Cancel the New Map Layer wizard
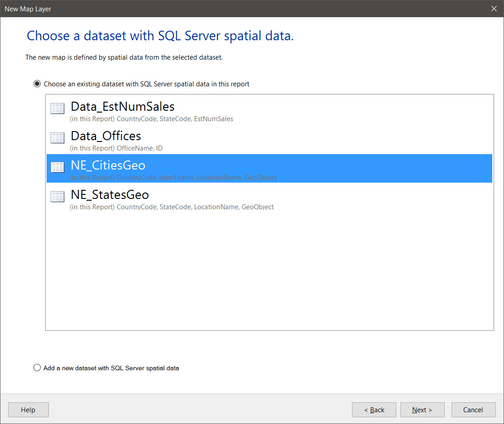504x424 pixels. click(x=473, y=410)
